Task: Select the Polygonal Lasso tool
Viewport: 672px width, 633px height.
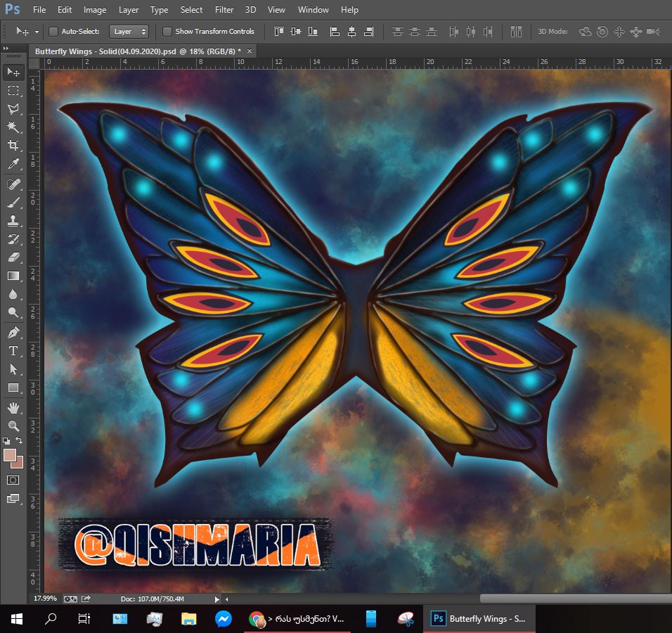Action: (13, 109)
